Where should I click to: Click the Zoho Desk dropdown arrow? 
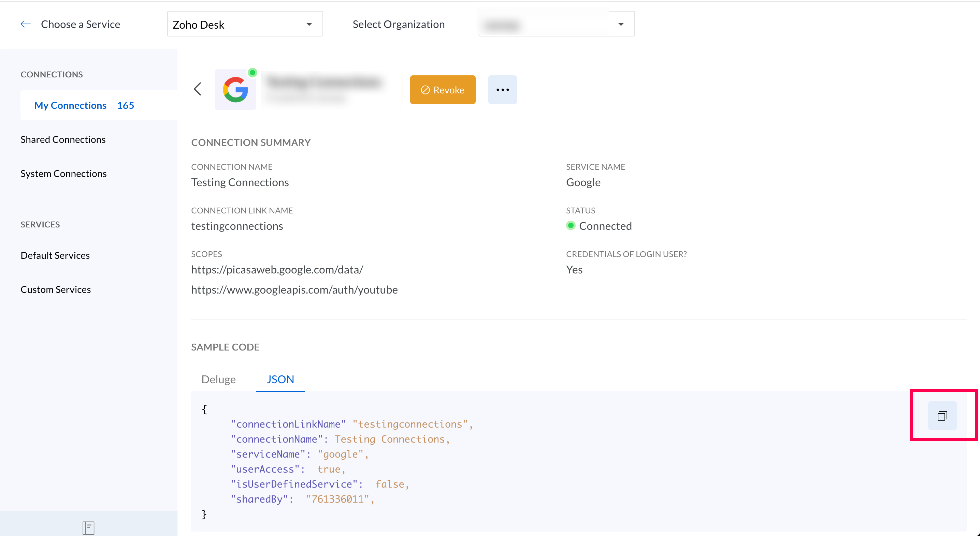pos(309,25)
